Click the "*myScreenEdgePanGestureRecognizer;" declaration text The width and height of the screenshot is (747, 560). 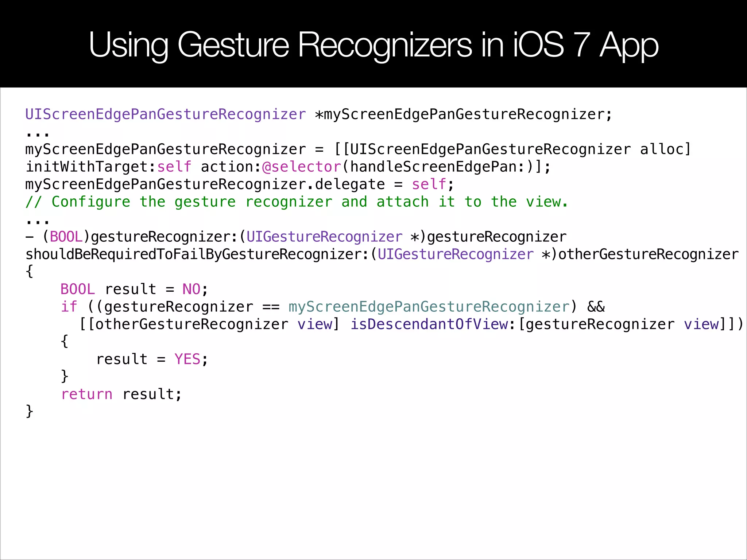[x=463, y=114]
